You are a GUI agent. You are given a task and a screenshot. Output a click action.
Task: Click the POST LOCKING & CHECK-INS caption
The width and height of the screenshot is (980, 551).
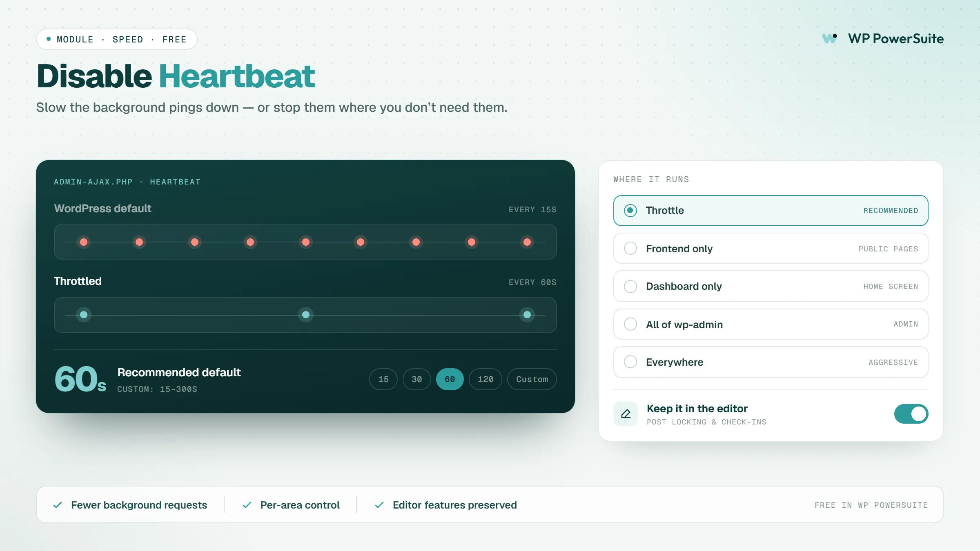(x=706, y=422)
